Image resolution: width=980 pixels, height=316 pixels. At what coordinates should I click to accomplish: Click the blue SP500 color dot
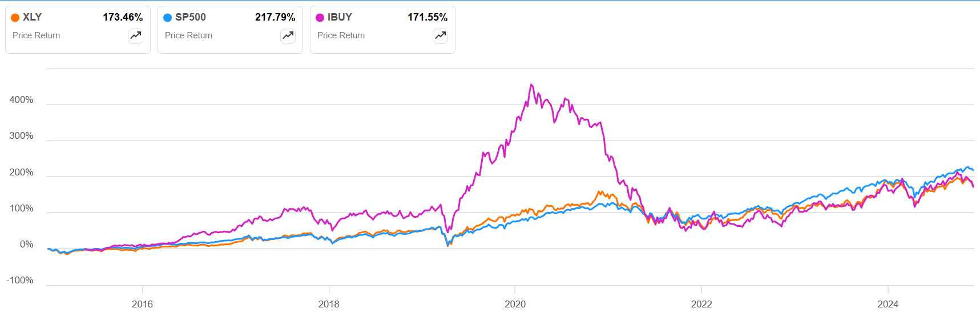[168, 18]
